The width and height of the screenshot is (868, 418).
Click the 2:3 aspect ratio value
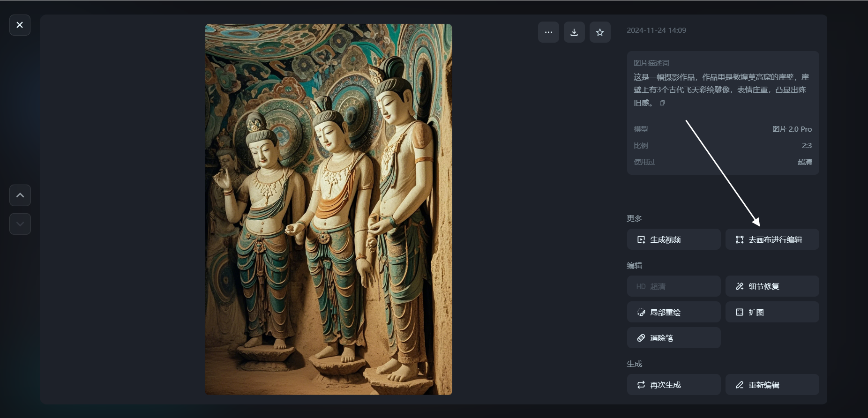click(x=807, y=146)
